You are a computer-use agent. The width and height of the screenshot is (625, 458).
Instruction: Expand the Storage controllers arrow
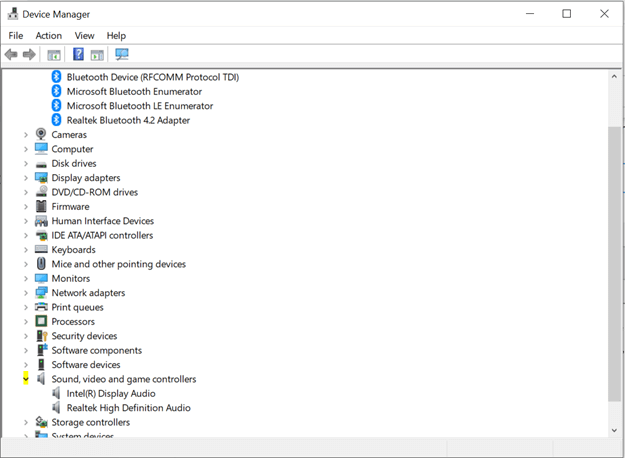click(x=26, y=422)
